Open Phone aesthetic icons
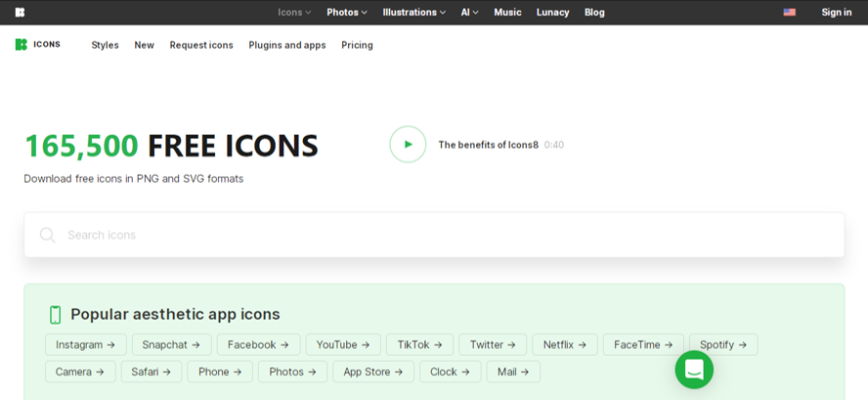 click(220, 372)
